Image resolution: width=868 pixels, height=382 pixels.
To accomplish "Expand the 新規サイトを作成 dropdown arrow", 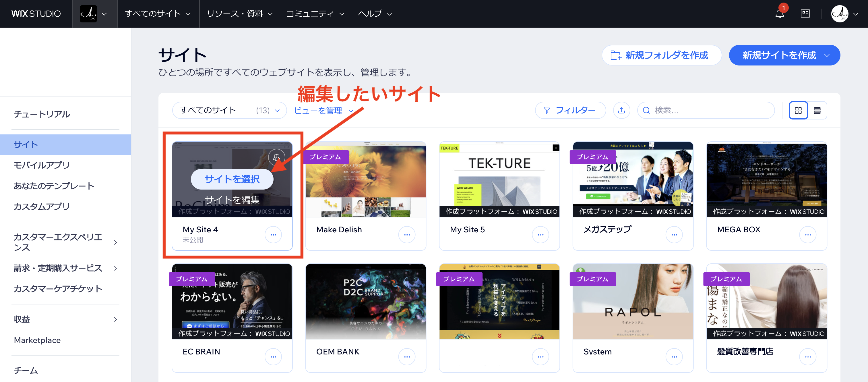I will [x=827, y=55].
